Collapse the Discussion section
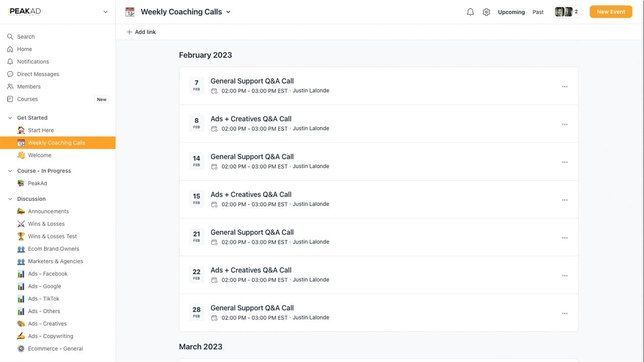Viewport: 644px width, 362px height. point(10,199)
